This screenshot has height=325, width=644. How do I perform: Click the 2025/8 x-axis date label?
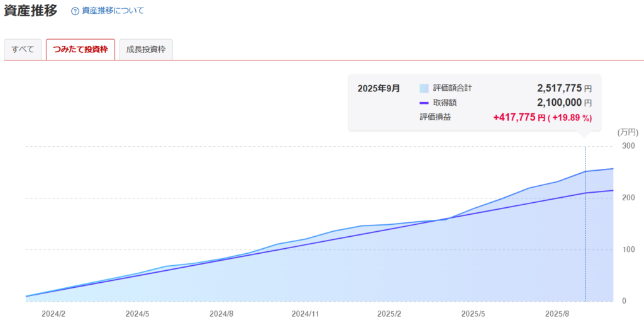[557, 313]
